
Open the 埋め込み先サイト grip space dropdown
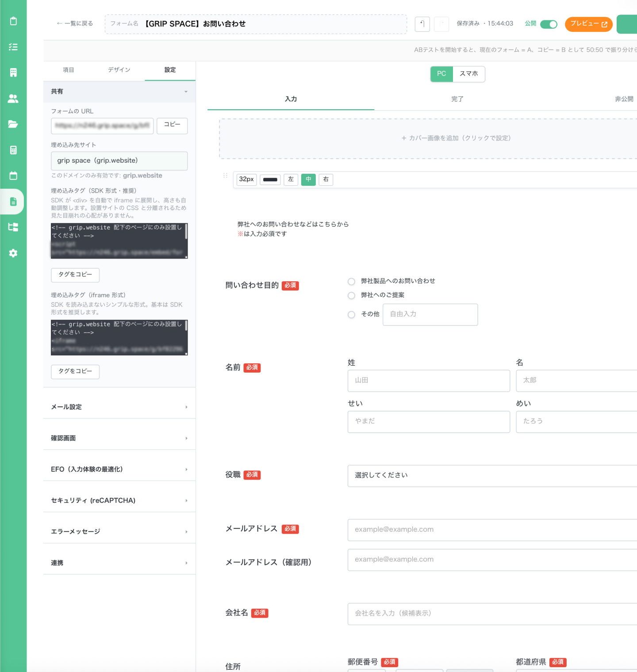pos(119,161)
